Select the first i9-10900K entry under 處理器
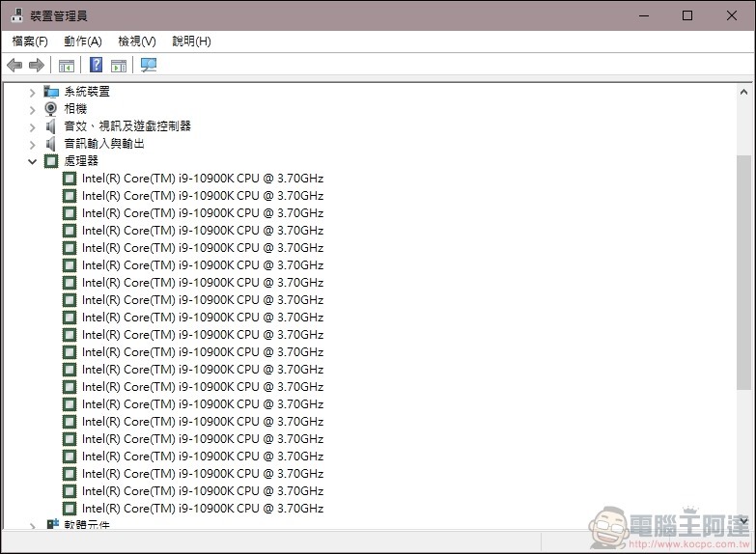756x554 pixels. (203, 179)
